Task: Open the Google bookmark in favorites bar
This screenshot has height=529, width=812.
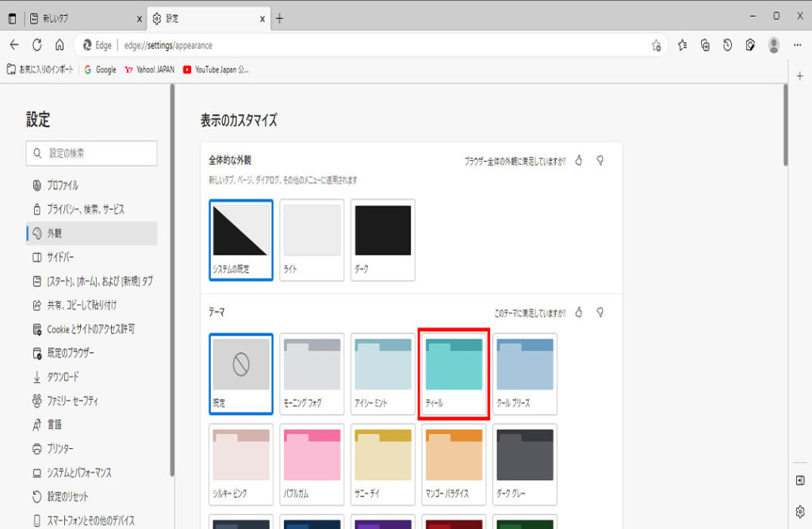Action: tap(100, 70)
